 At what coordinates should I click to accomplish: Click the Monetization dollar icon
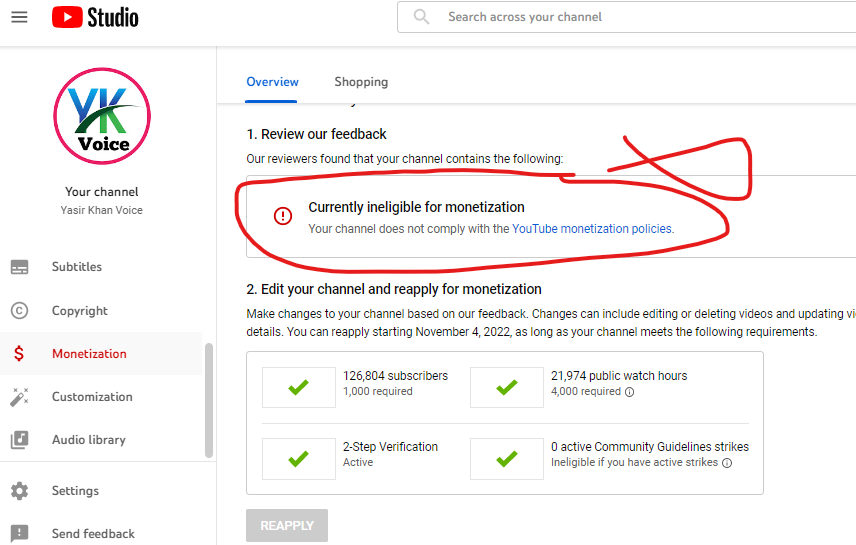tap(19, 354)
